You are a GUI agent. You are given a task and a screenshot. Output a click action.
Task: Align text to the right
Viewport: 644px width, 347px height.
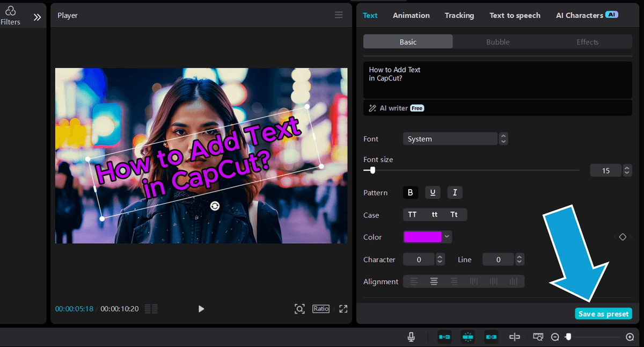click(x=454, y=281)
